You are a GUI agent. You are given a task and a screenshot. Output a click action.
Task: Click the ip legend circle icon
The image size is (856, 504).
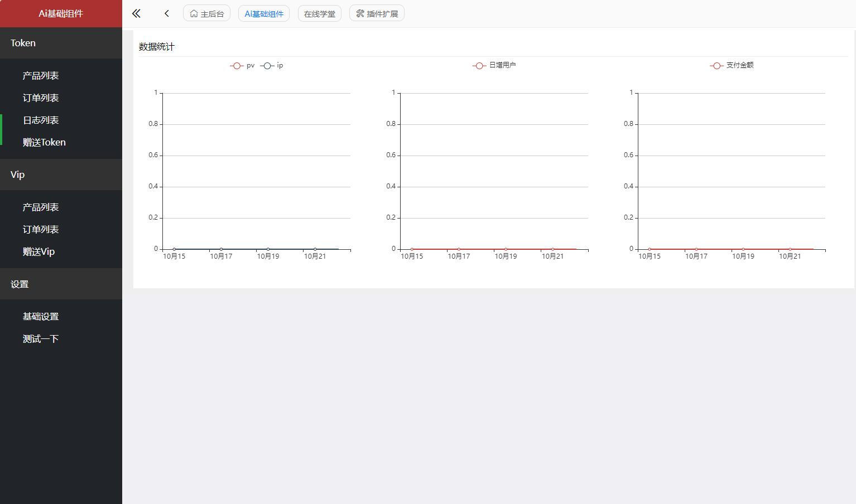[x=267, y=65]
